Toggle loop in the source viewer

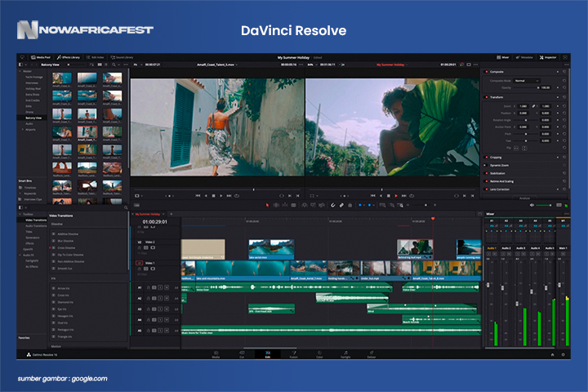pos(237,196)
